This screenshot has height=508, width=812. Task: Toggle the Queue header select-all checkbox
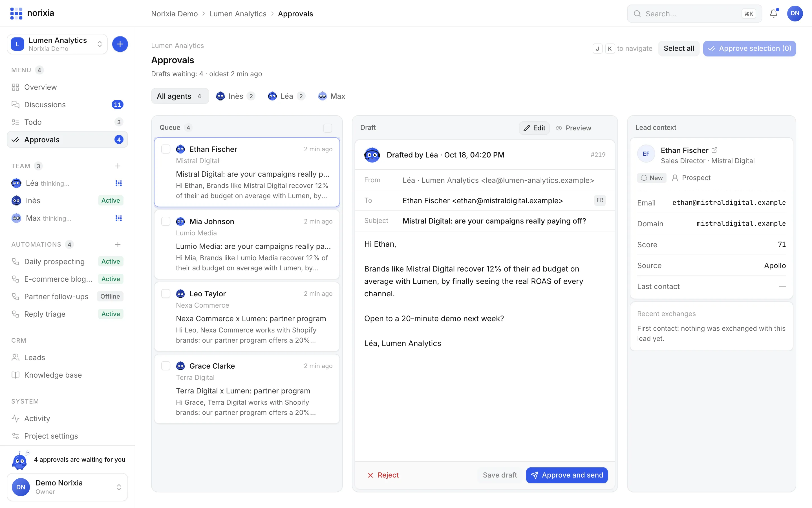(x=328, y=128)
